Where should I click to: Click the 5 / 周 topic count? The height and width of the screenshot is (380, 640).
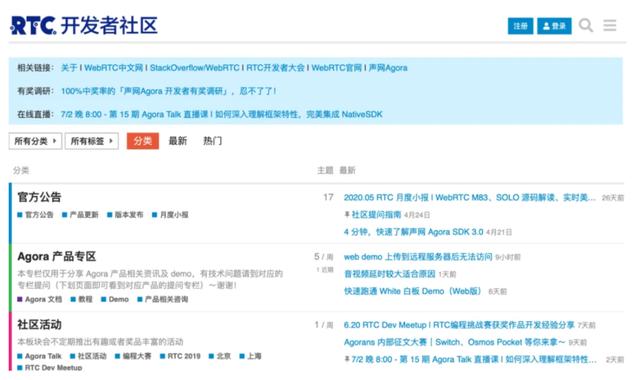point(324,257)
